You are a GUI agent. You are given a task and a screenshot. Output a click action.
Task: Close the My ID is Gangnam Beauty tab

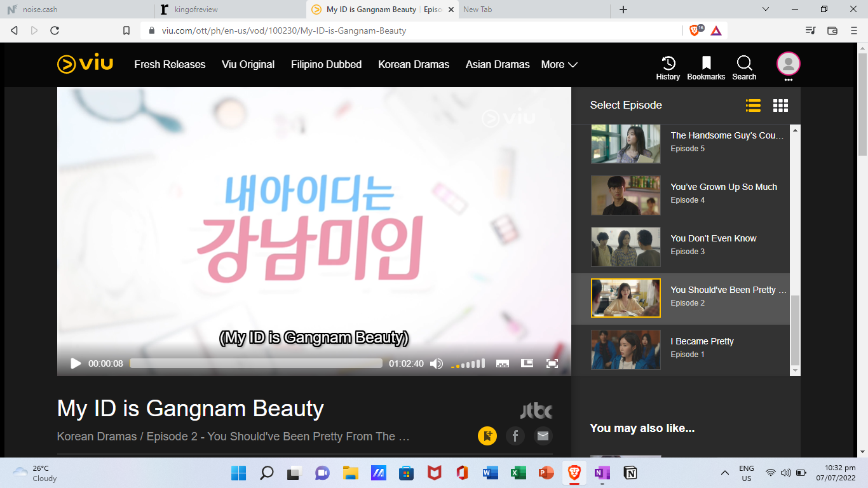pyautogui.click(x=451, y=10)
